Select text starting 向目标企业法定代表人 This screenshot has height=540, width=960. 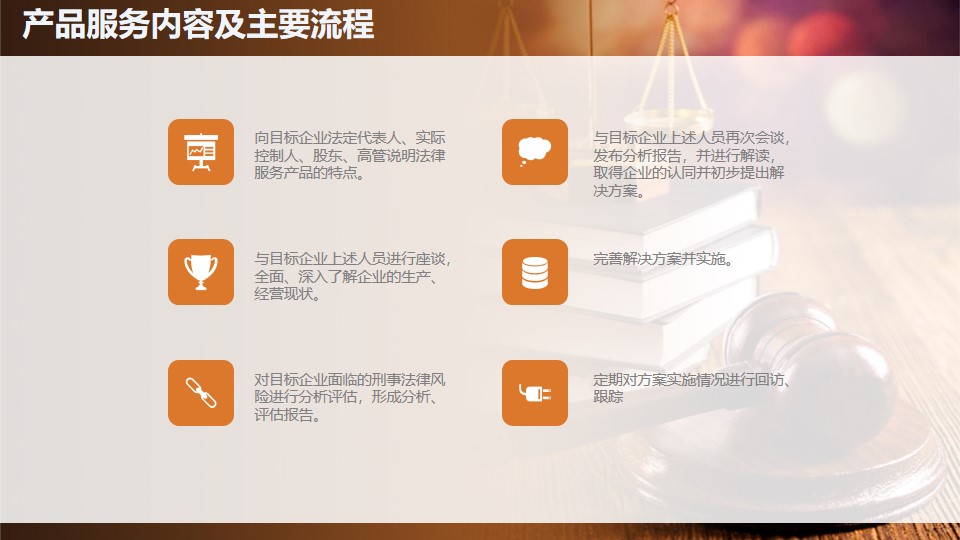[x=350, y=156]
